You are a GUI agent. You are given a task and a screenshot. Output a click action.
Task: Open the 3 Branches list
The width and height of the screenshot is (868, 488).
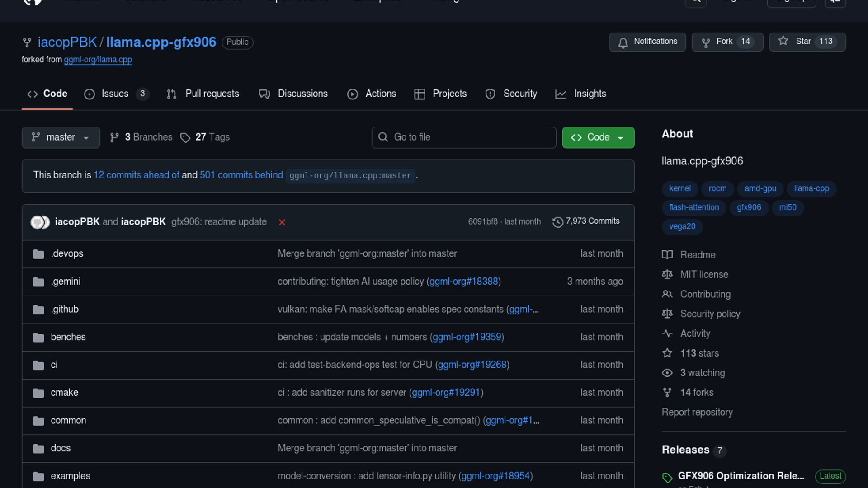pos(142,137)
